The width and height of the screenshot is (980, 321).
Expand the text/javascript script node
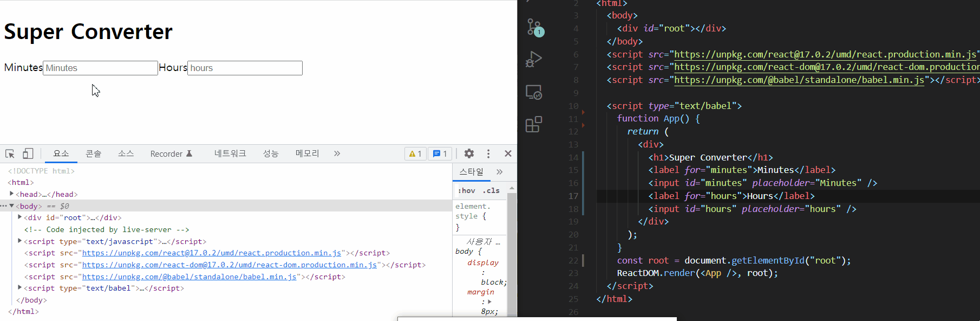coord(20,241)
